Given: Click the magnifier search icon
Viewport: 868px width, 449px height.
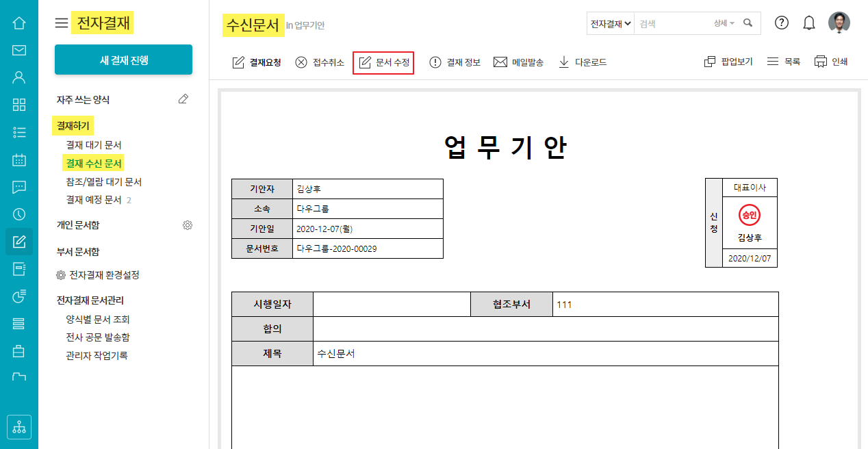Looking at the screenshot, I should coord(748,23).
